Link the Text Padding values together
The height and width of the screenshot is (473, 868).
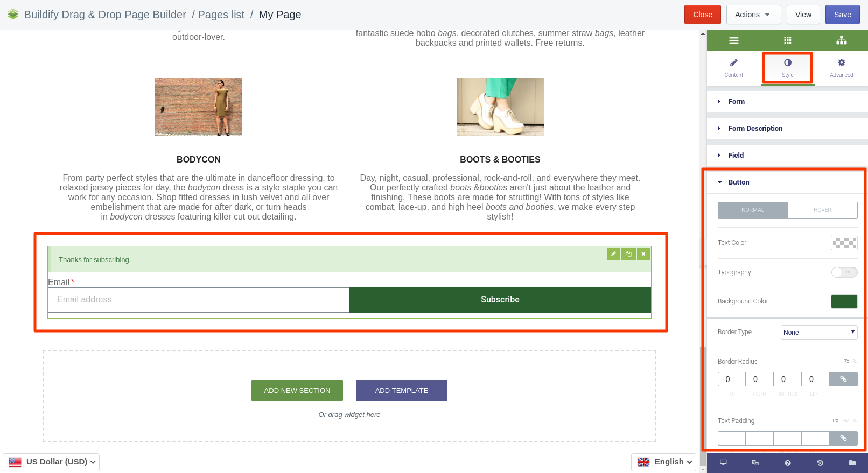tap(843, 439)
